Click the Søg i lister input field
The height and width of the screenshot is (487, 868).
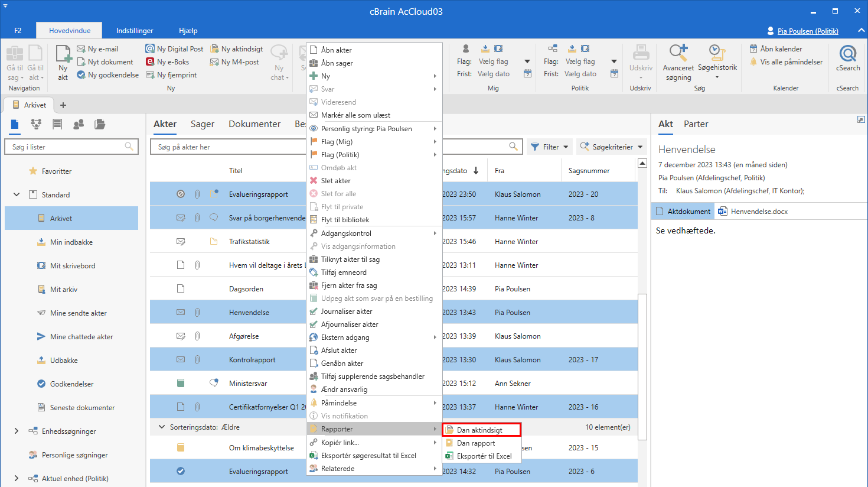tap(71, 147)
